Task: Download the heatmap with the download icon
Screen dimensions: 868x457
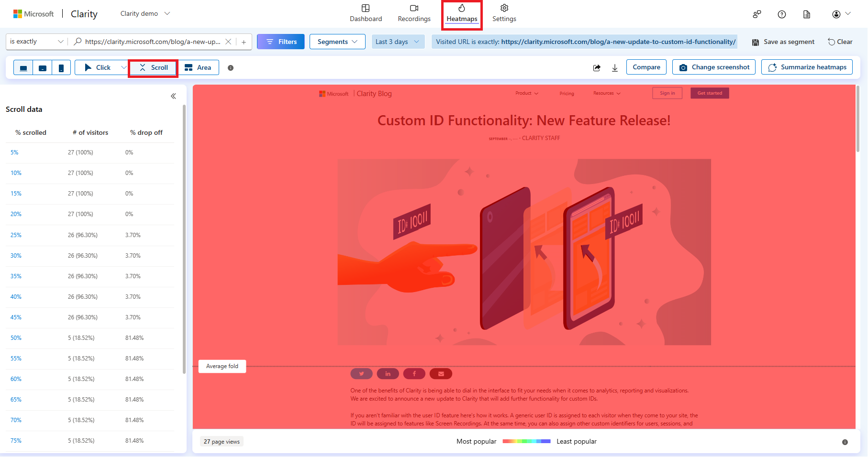Action: coord(615,68)
